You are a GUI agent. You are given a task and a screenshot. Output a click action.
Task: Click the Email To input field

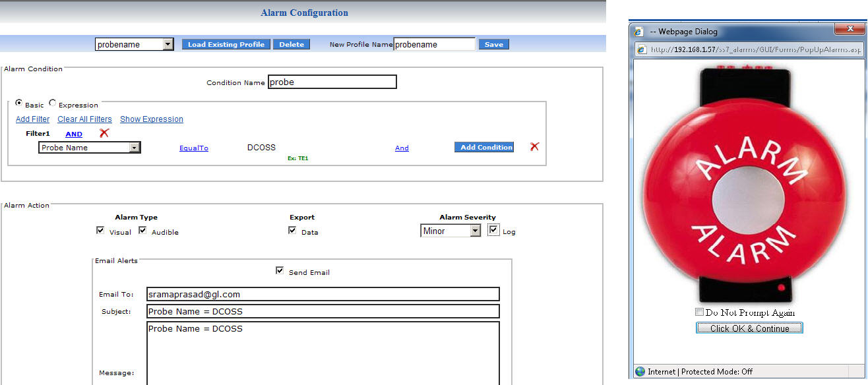click(x=323, y=295)
